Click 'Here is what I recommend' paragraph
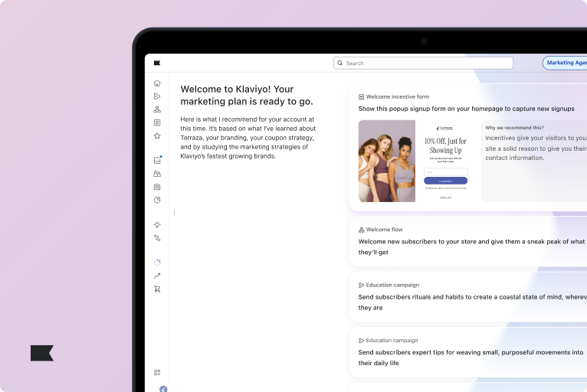 (248, 138)
